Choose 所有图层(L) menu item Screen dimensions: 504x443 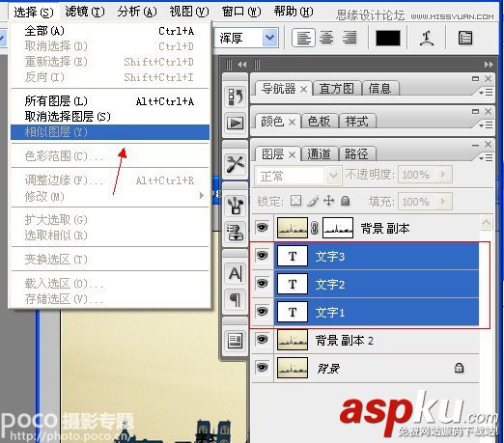coord(110,101)
